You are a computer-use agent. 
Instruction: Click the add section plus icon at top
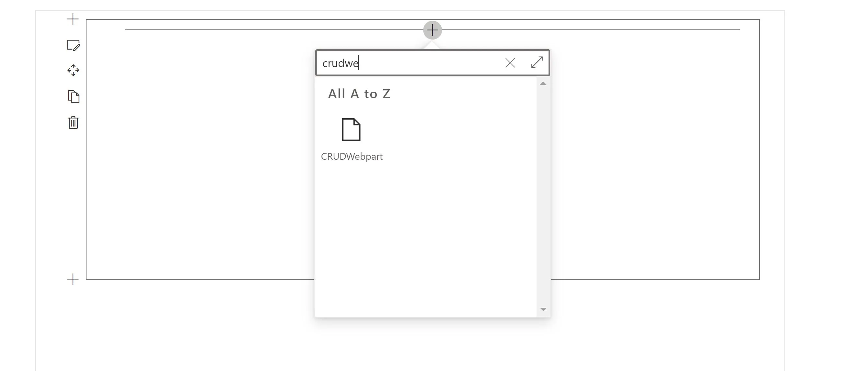(x=74, y=19)
